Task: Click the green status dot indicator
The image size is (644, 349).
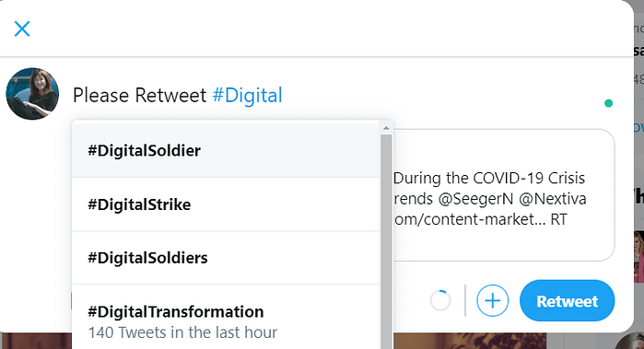Action: click(609, 103)
